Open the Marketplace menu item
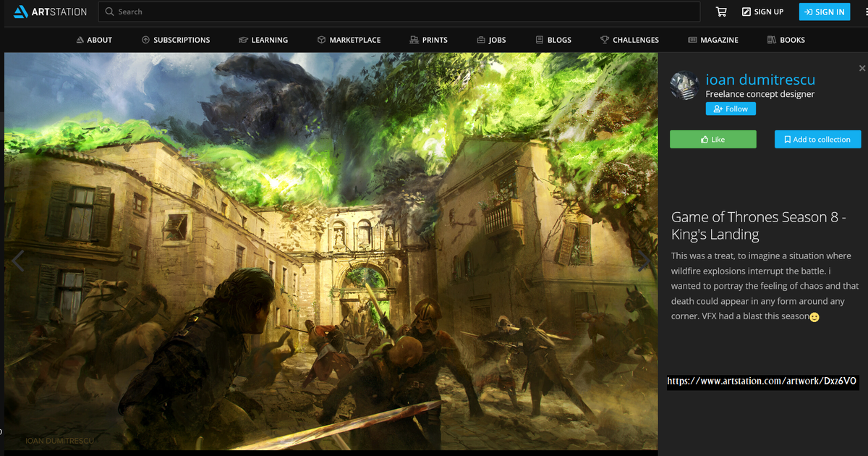Screen dimensions: 868x456 349,40
